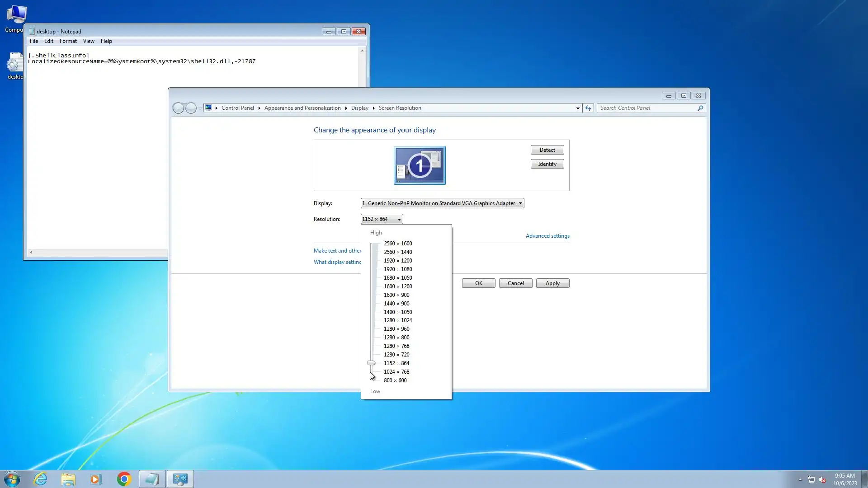Click the refresh icon beside the address bar
Screen dimensions: 868x488
coord(588,108)
